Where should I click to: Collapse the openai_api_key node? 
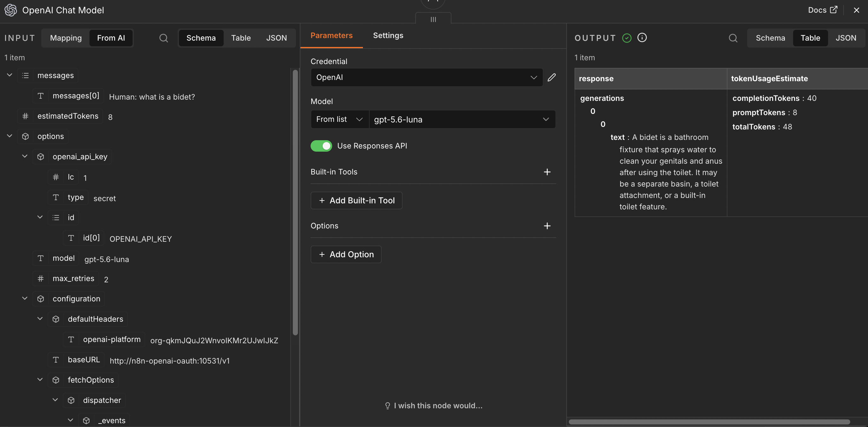pos(25,156)
